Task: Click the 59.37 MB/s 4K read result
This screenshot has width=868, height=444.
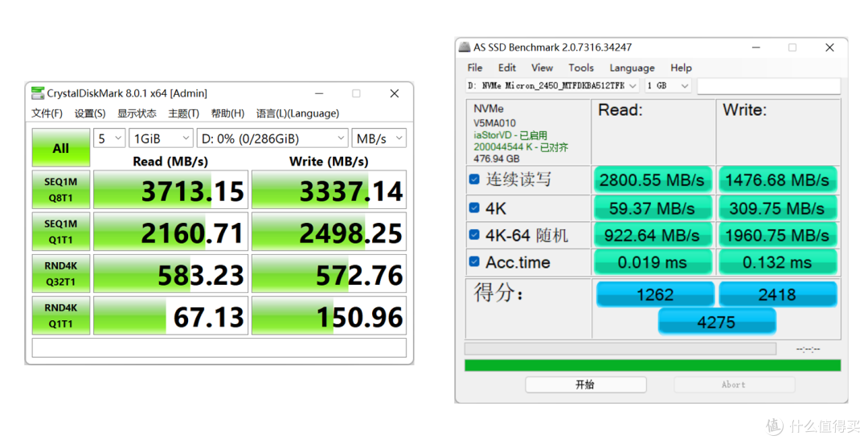Action: coord(653,208)
